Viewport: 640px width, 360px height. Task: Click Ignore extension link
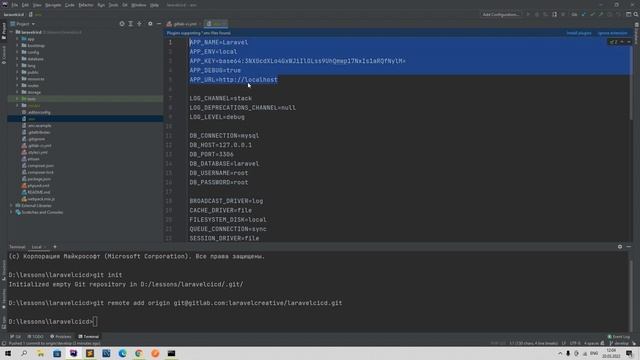[x=613, y=33]
